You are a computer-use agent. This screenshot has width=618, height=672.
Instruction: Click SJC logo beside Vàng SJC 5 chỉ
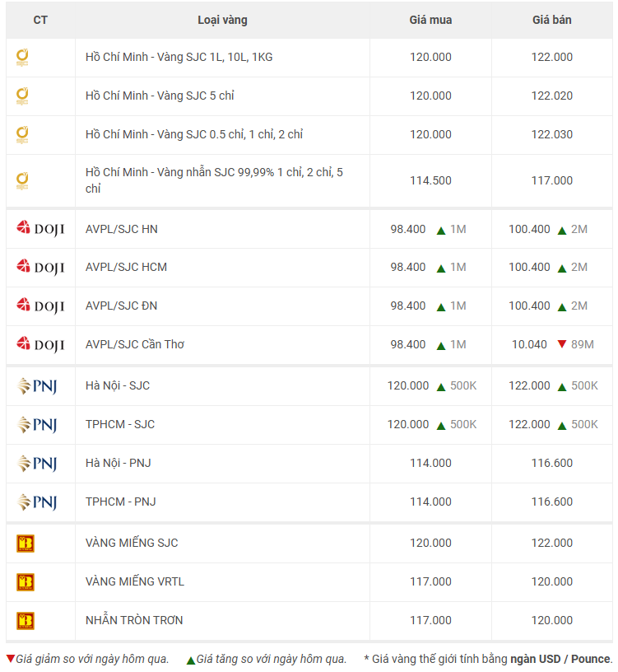[22, 96]
